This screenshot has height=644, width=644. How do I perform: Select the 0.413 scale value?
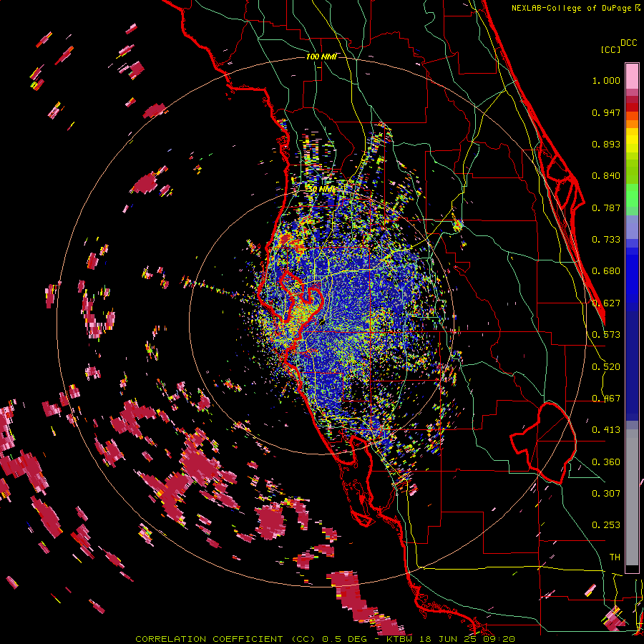(606, 430)
